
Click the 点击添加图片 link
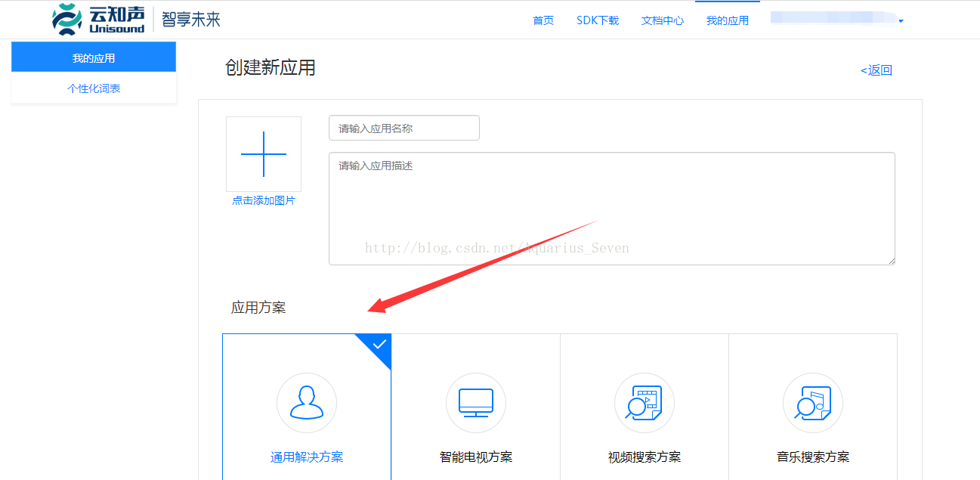click(264, 200)
